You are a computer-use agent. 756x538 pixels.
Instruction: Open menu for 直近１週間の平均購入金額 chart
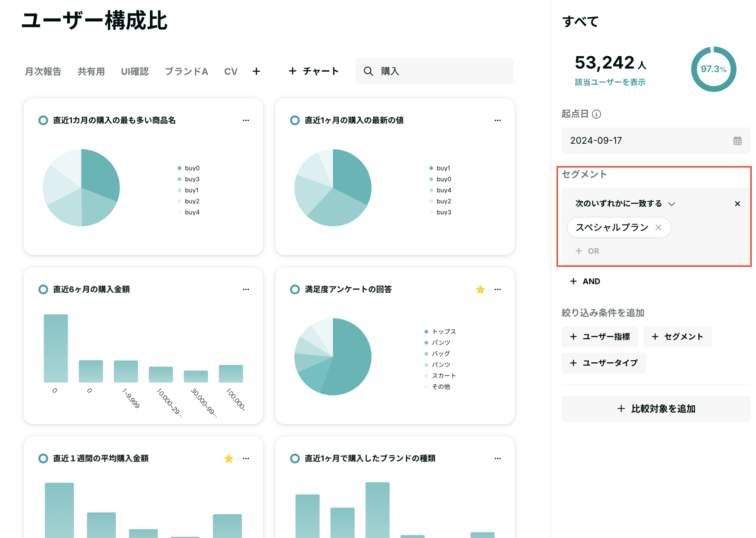(246, 458)
